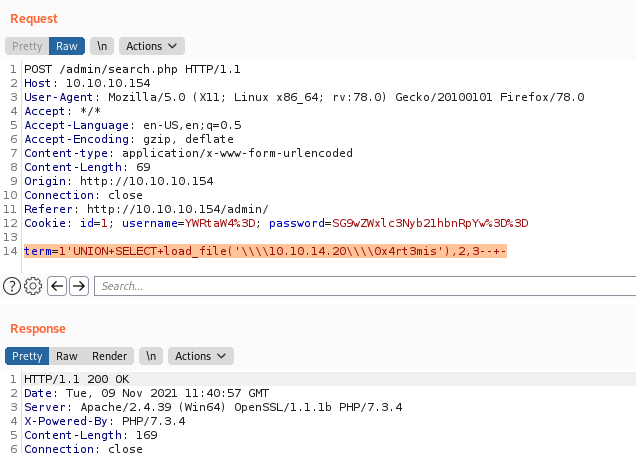Open the Response Actions dropdown
Image resolution: width=636 pixels, height=453 pixels.
point(201,356)
